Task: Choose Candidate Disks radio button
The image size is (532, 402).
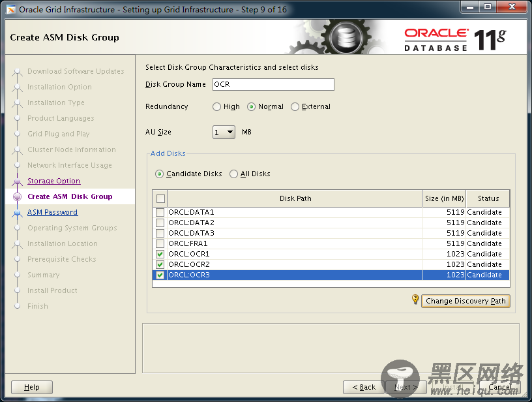Action: click(159, 174)
